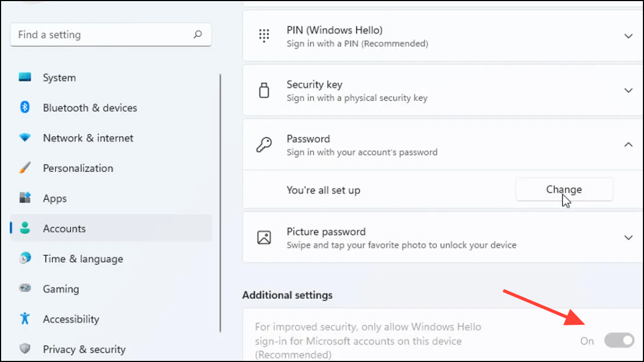Click the Privacy & security shield icon

[25, 349]
